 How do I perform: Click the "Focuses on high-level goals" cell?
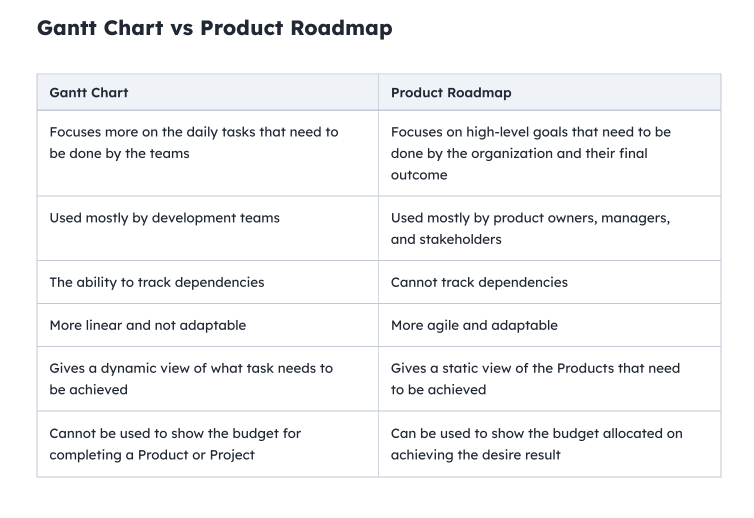point(531,153)
